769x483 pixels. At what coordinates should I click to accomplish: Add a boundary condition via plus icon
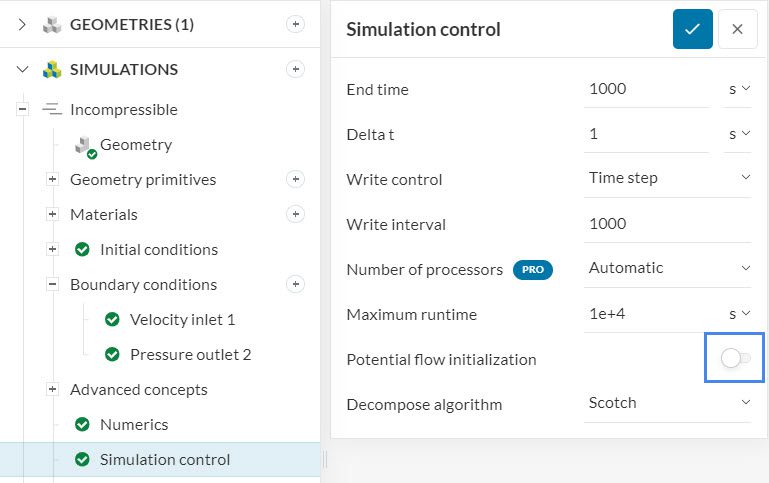(x=295, y=284)
